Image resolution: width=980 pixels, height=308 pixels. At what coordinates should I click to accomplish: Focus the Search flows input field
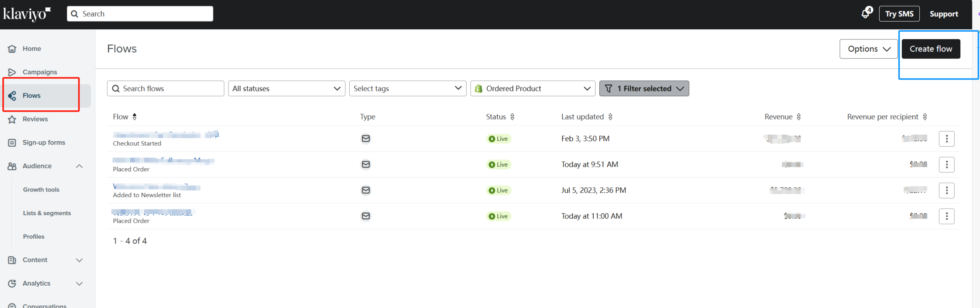[165, 89]
